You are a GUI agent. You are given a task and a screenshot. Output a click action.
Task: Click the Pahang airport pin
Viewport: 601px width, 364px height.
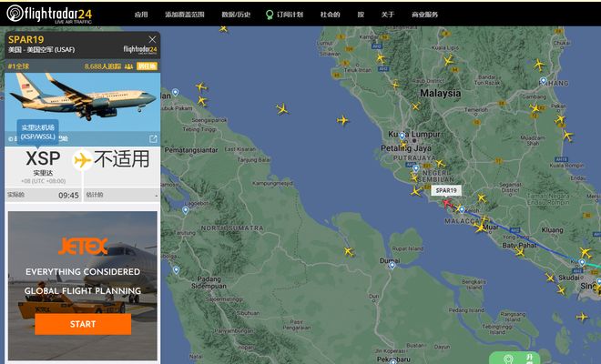(543, 81)
